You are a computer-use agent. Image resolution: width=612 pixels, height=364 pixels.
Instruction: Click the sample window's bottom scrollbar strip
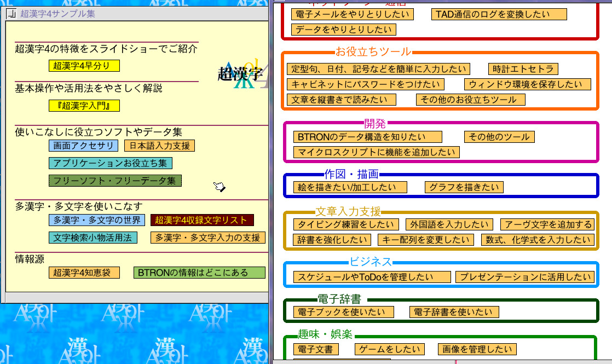137,297
